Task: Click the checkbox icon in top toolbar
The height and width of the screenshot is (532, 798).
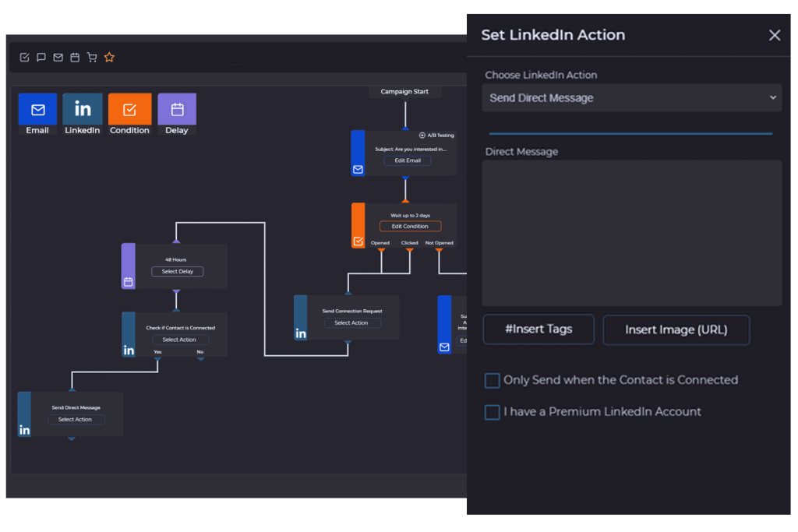Action: 24,58
